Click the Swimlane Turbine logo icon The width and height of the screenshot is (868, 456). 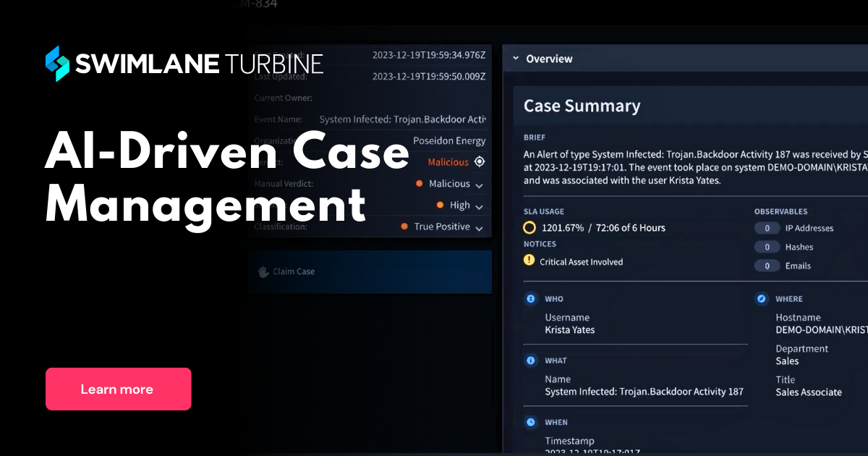click(57, 64)
